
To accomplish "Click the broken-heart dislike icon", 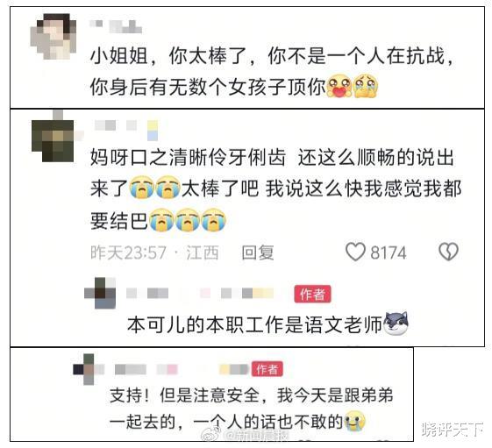I will 449,252.
